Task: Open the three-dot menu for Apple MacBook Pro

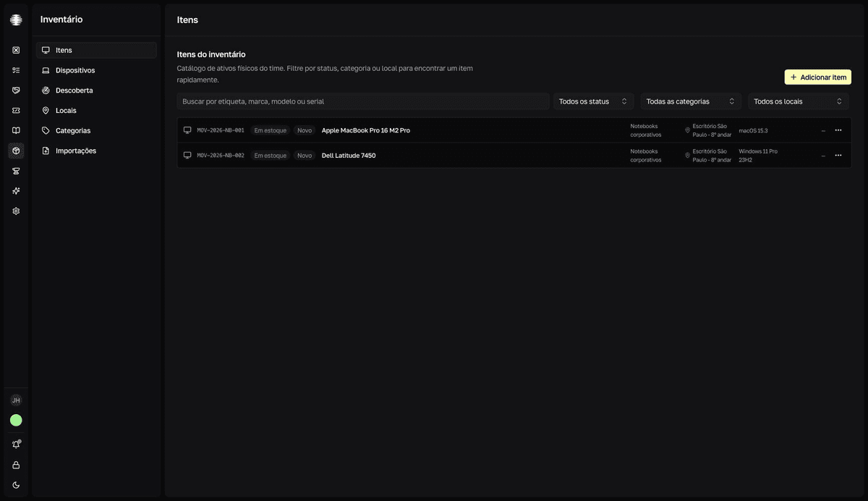Action: coord(838,130)
